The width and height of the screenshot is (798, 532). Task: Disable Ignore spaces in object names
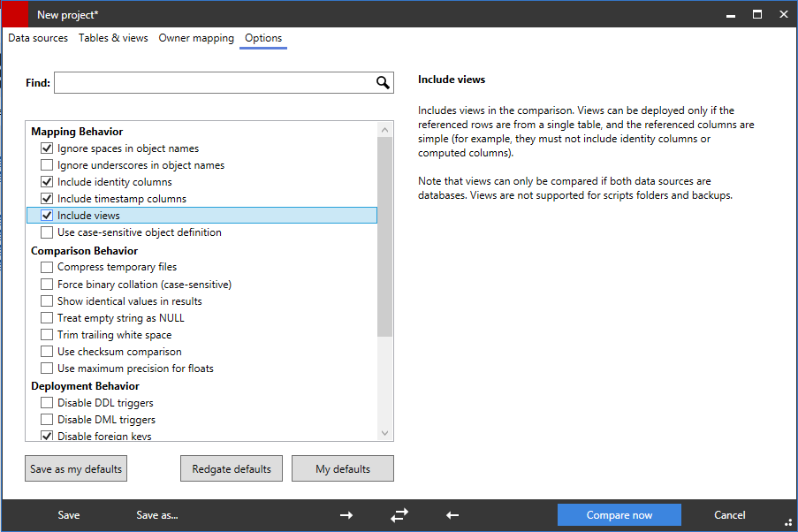(x=46, y=148)
